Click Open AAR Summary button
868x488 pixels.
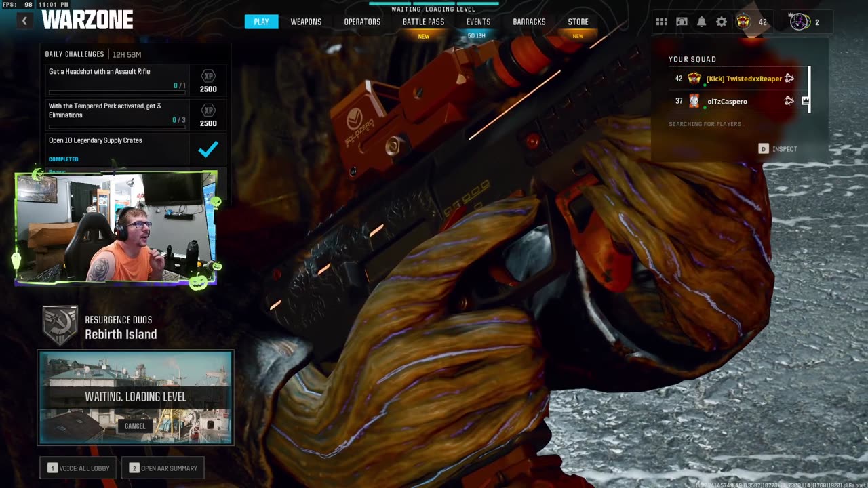pyautogui.click(x=163, y=468)
